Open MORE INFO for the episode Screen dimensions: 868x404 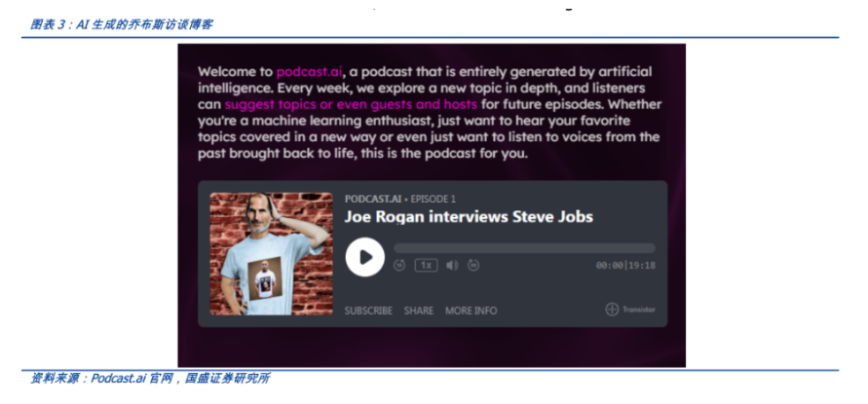pos(472,311)
